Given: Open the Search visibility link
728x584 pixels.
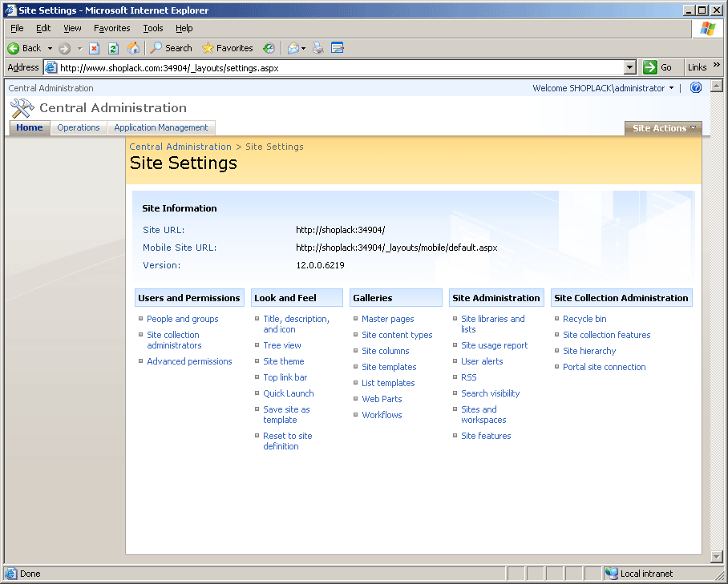Looking at the screenshot, I should 491,393.
